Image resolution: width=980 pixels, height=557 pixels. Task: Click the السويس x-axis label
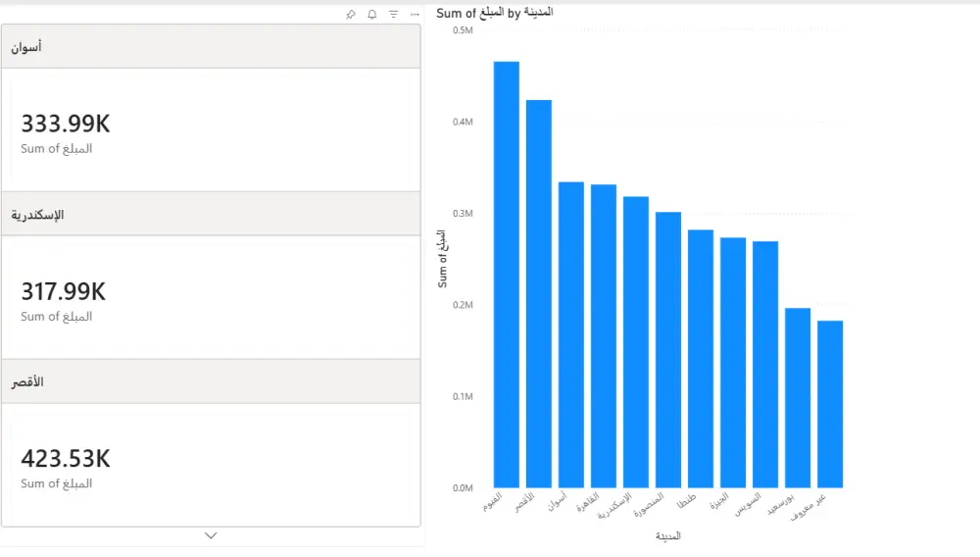click(x=748, y=504)
